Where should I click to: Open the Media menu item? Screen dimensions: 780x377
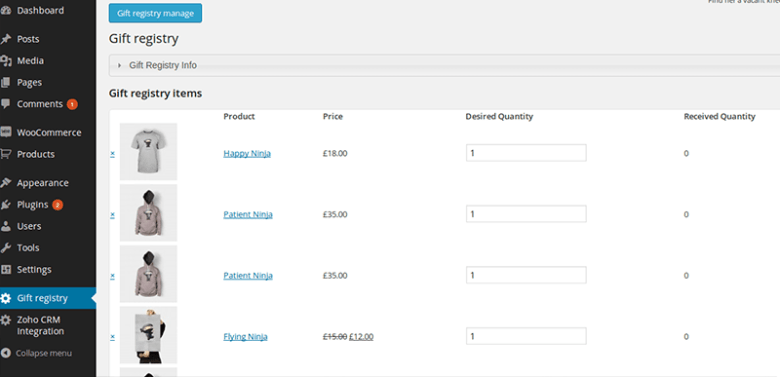click(x=30, y=61)
